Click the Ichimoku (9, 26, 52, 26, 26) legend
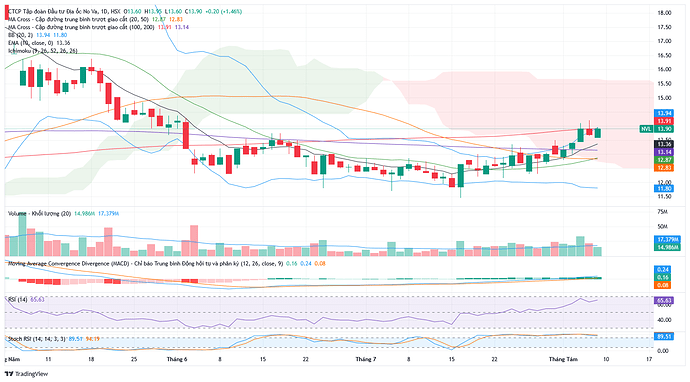The width and height of the screenshot is (690, 382). point(43,51)
